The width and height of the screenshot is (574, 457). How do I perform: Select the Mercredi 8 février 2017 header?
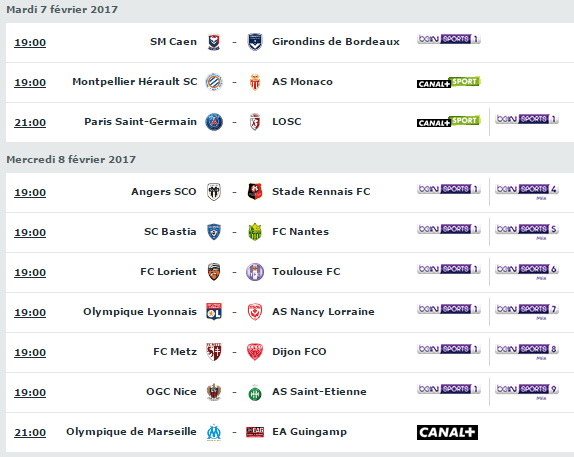pos(71,160)
